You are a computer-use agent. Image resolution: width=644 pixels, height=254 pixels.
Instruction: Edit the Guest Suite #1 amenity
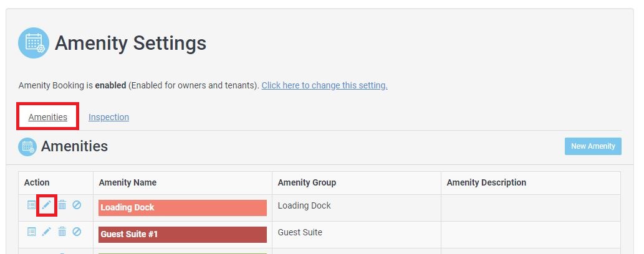coord(47,232)
